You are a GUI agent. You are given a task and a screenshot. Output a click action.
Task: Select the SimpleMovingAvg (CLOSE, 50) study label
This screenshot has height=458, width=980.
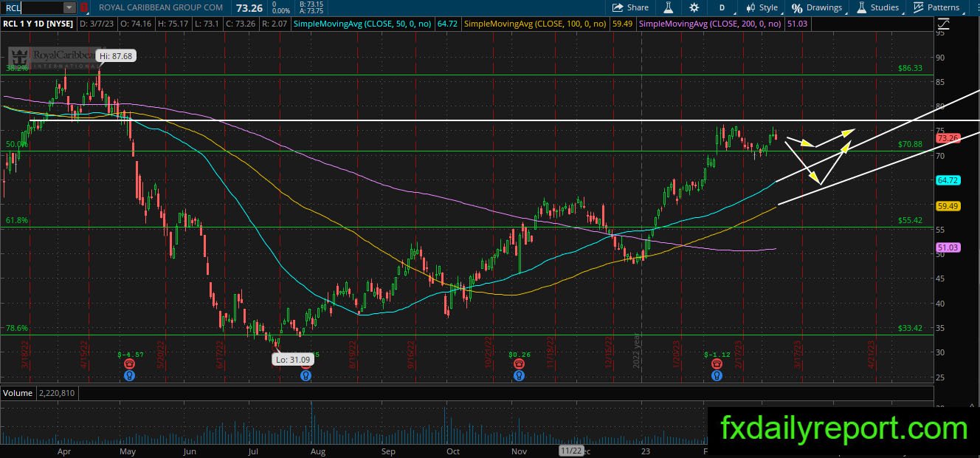362,24
